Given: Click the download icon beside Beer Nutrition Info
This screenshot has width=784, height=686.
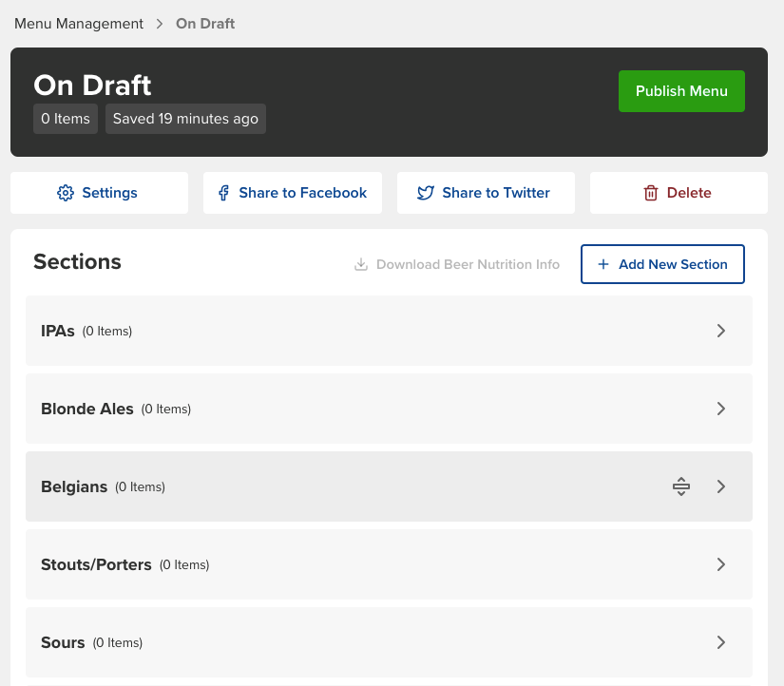Looking at the screenshot, I should (361, 264).
